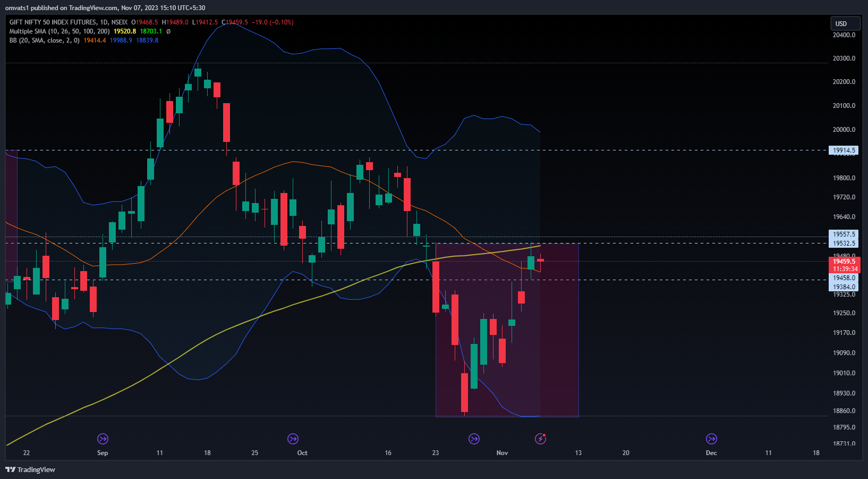Click the open price O19468.5
The image size is (868, 479).
tap(144, 22)
